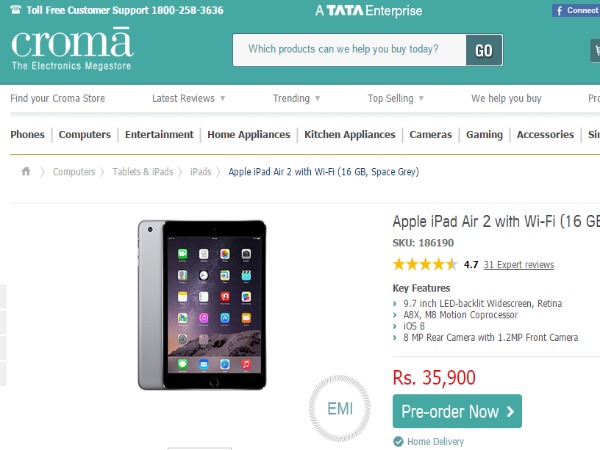Click Find your Croma Store link
Image resolution: width=600 pixels, height=450 pixels.
[57, 99]
